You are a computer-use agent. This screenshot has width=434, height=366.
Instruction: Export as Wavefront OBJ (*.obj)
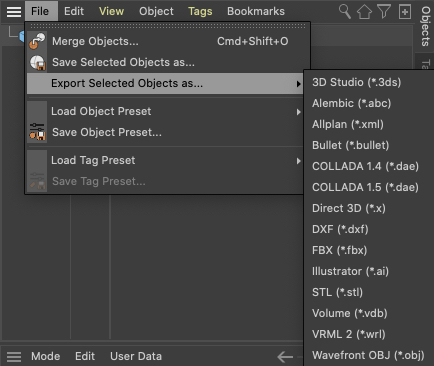[369, 355]
